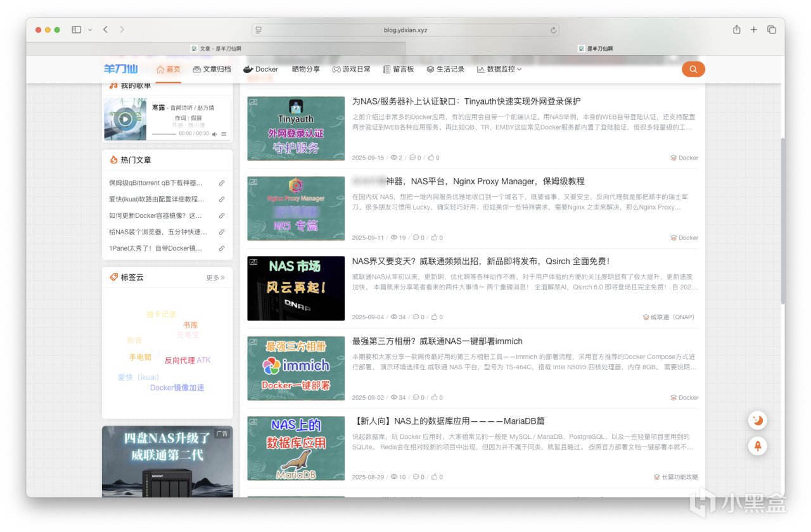Open Safari tab groups dropdown arrow
Viewport: 811px width, 532px height.
click(x=90, y=30)
